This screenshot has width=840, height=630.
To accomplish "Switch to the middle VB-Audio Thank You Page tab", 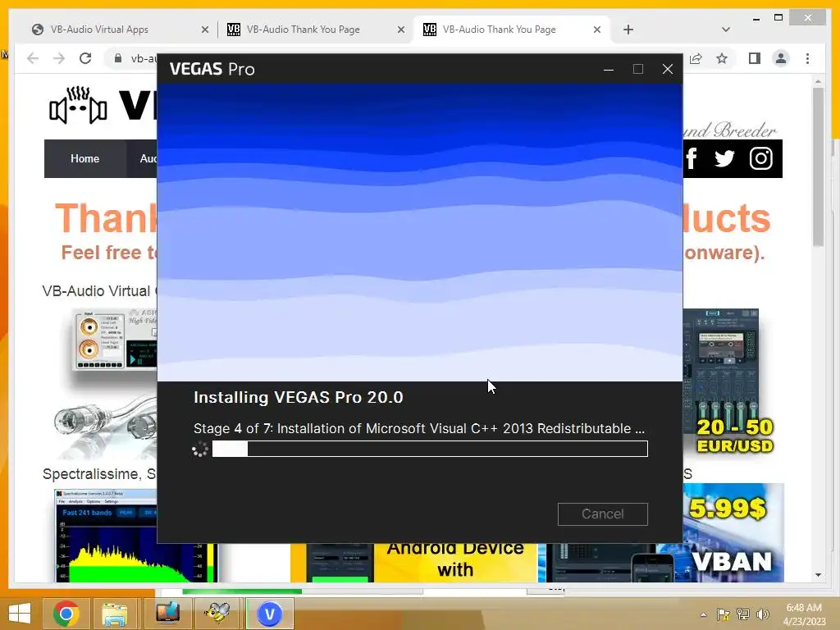I will (304, 30).
